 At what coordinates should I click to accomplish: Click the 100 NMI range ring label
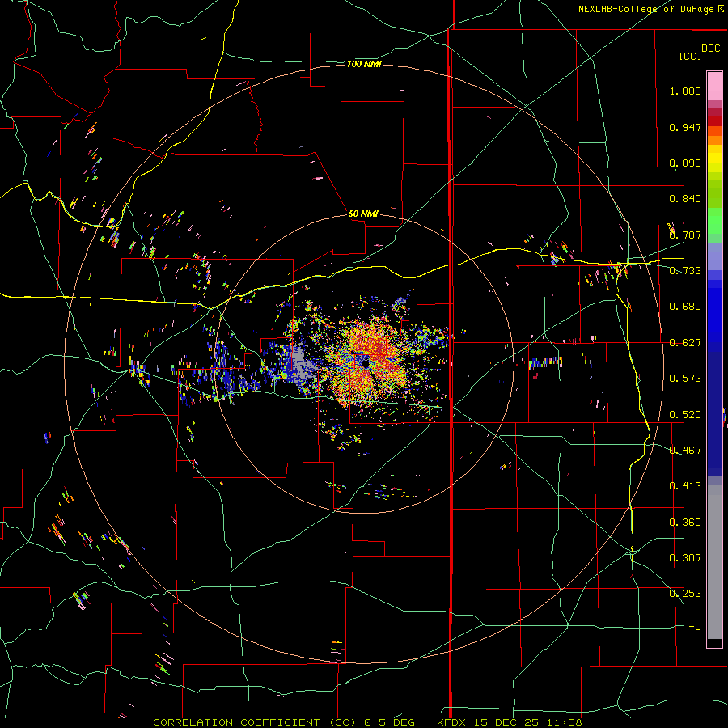coord(364,64)
